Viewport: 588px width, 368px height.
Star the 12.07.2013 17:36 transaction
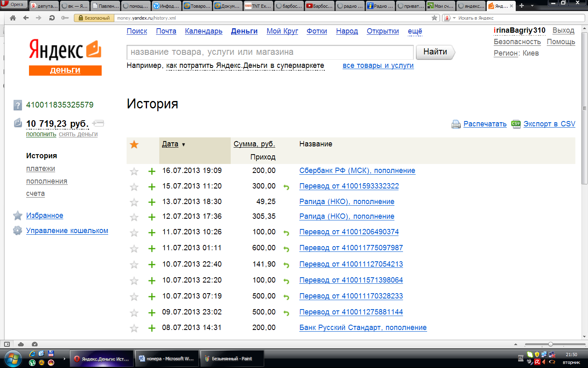tap(134, 217)
